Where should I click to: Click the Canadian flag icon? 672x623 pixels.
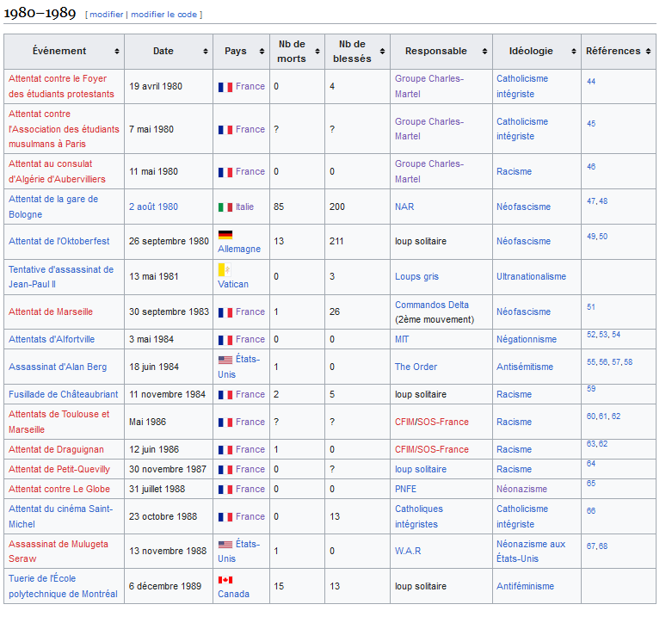(x=225, y=580)
